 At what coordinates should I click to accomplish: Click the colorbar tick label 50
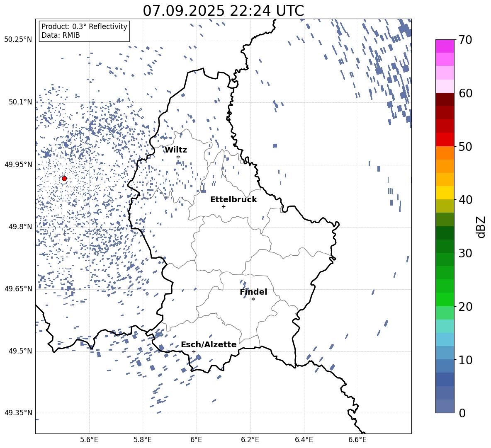pos(466,146)
